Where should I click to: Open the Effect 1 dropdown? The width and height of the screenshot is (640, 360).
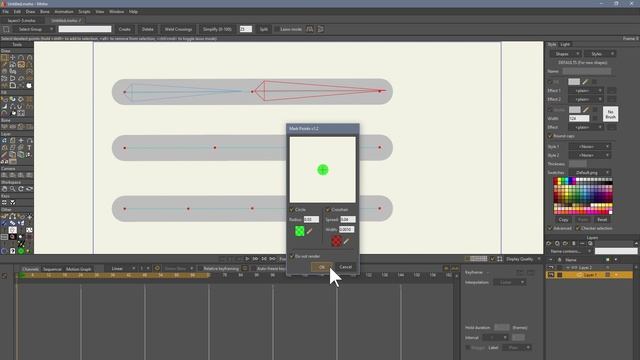[585, 91]
